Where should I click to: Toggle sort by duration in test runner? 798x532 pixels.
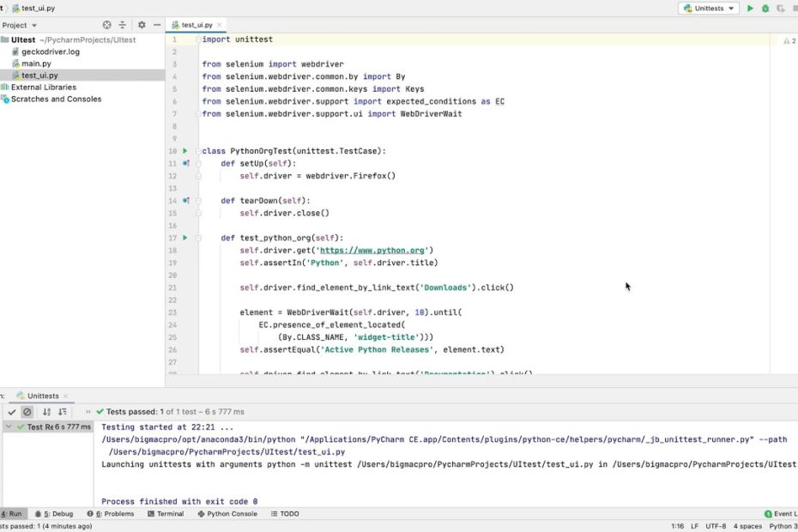click(63, 412)
